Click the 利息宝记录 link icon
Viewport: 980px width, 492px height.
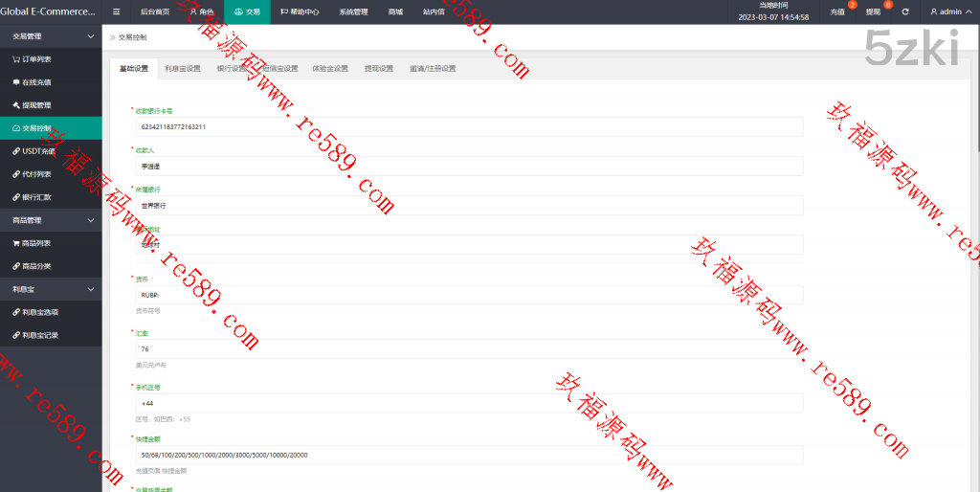[x=16, y=336]
